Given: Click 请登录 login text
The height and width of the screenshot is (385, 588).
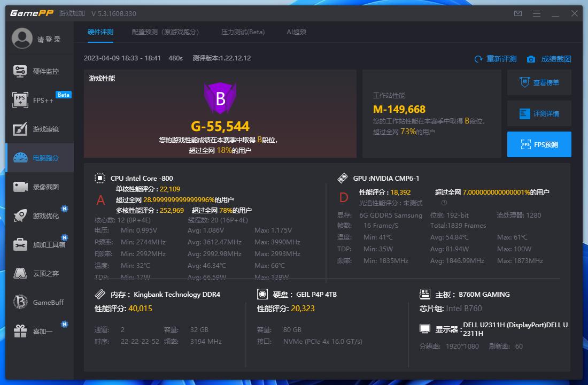Looking at the screenshot, I should click(49, 40).
